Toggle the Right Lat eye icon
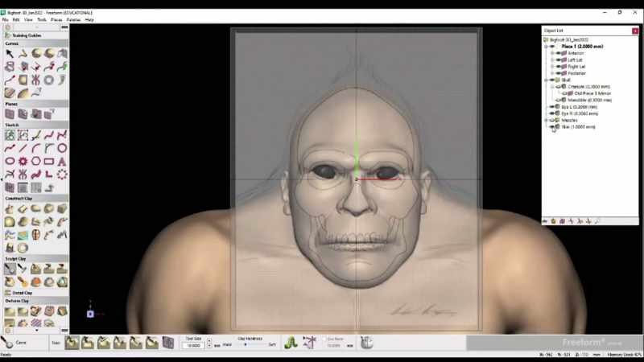This screenshot has width=644, height=362. (558, 67)
